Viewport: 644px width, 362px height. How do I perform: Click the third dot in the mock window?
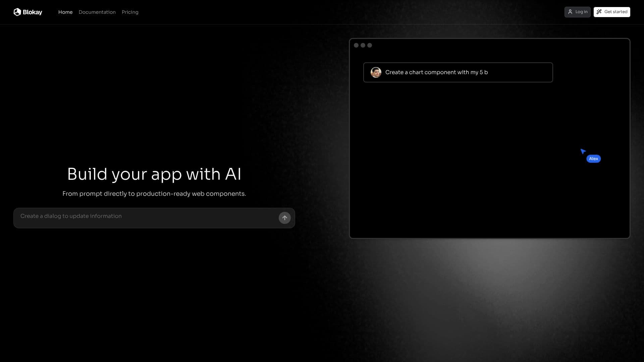point(370,45)
